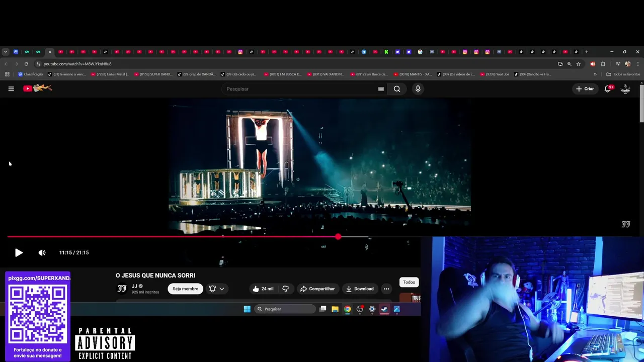Open the Enéas Metal bookmark
This screenshot has width=644, height=362.
109,74
